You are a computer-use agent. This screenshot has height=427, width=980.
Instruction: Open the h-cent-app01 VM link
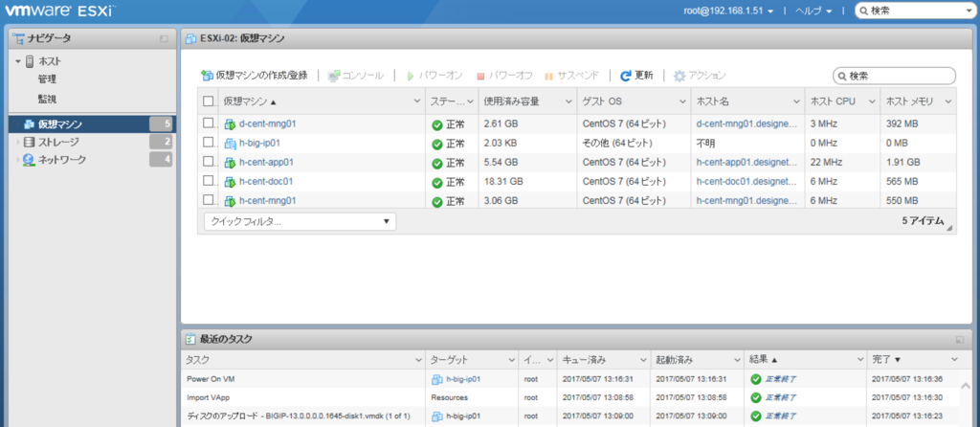(x=266, y=162)
